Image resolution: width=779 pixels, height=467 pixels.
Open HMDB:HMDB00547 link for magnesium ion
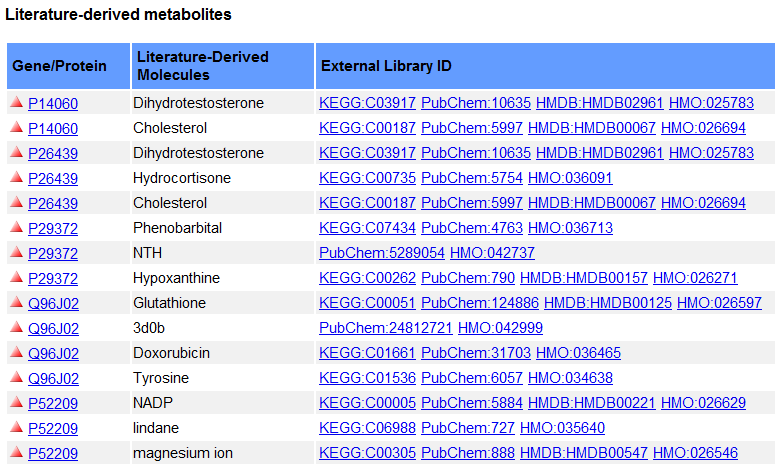[x=584, y=453]
